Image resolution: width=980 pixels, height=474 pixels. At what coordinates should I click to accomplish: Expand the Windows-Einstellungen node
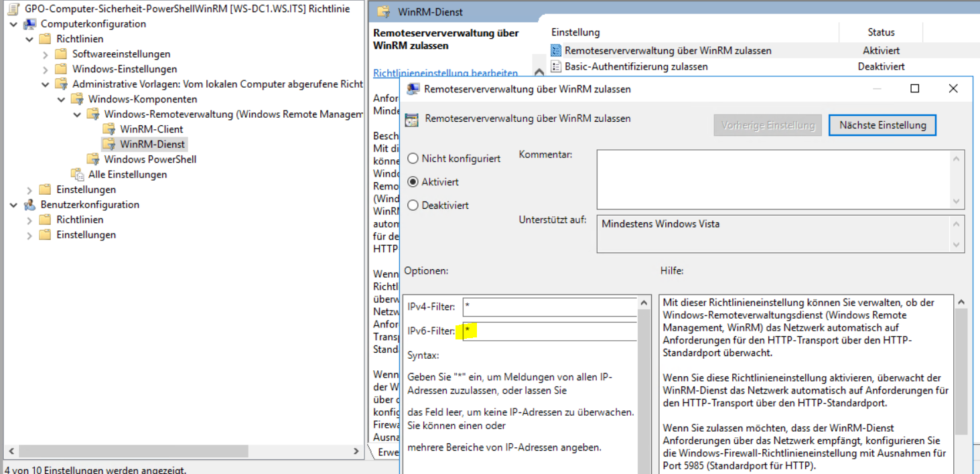[46, 69]
